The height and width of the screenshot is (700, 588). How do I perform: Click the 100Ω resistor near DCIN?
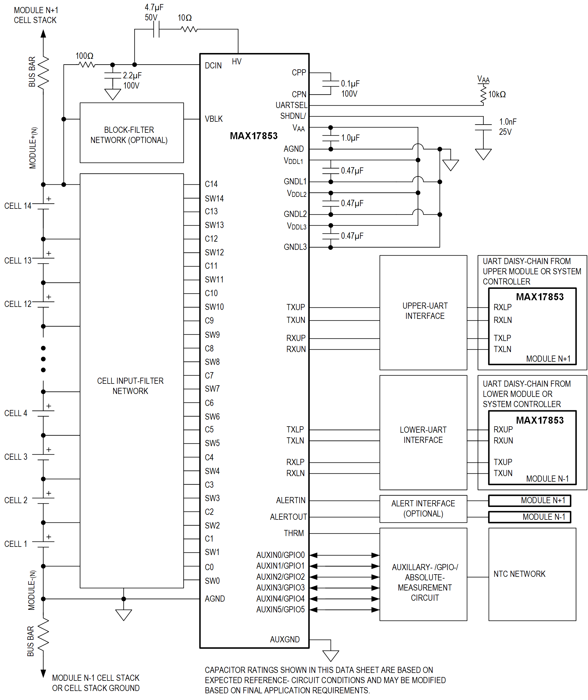click(x=86, y=64)
